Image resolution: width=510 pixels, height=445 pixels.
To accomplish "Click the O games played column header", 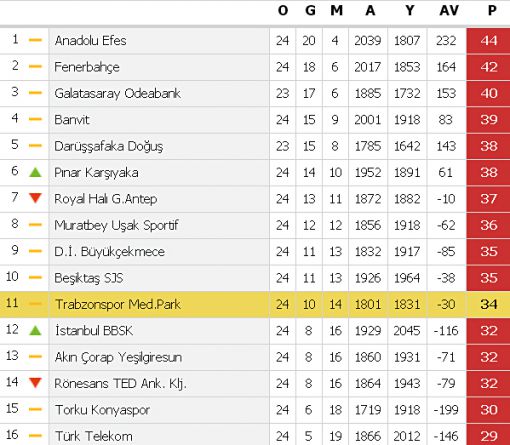I will tap(283, 11).
